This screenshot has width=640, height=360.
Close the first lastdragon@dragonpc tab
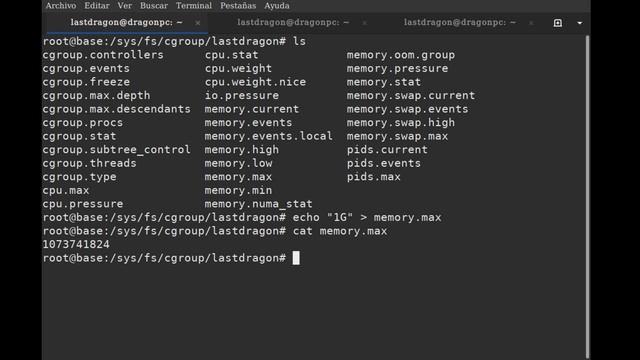click(x=198, y=23)
